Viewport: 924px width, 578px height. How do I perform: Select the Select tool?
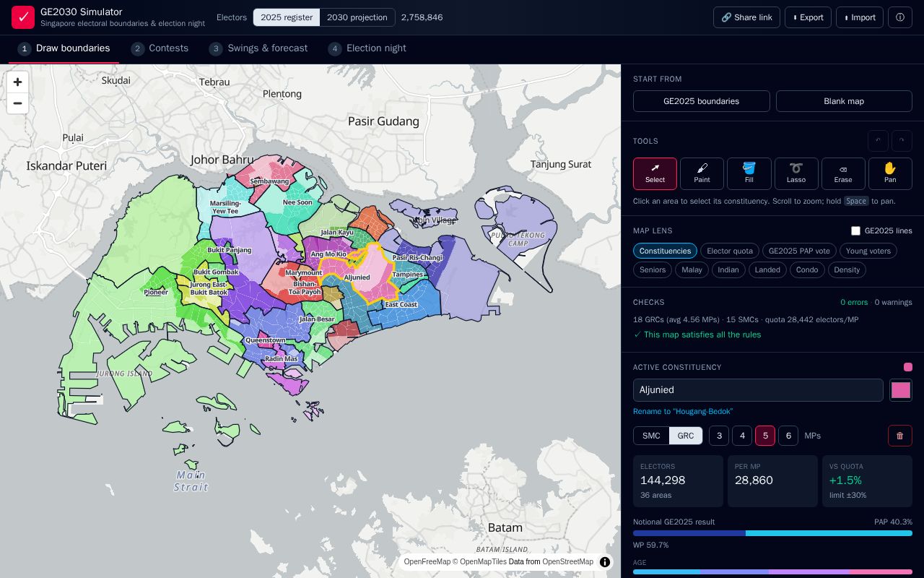655,173
